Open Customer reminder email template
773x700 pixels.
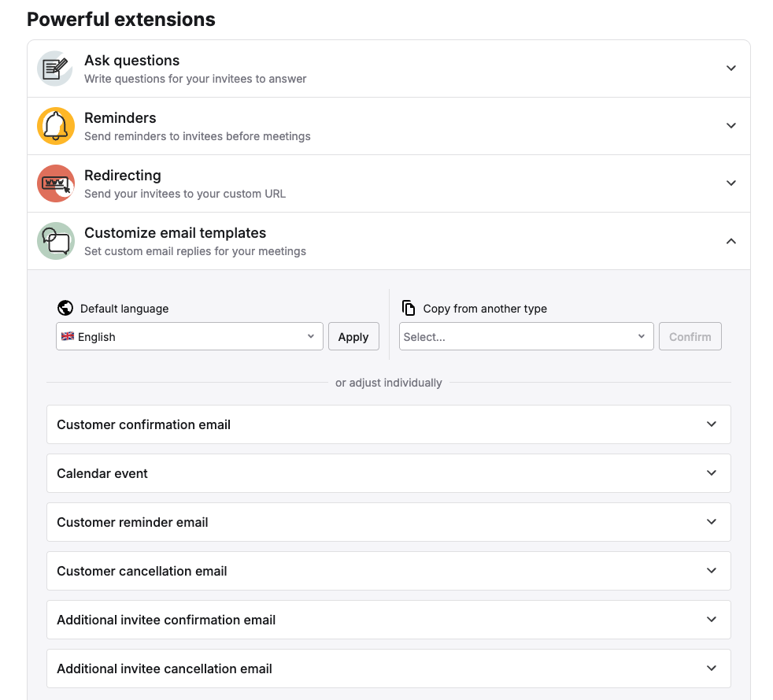point(388,522)
